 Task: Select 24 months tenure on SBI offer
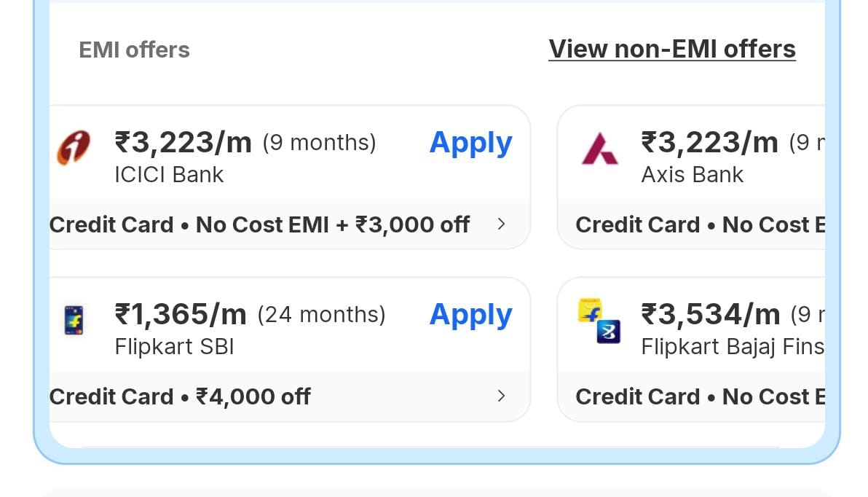pyautogui.click(x=321, y=315)
